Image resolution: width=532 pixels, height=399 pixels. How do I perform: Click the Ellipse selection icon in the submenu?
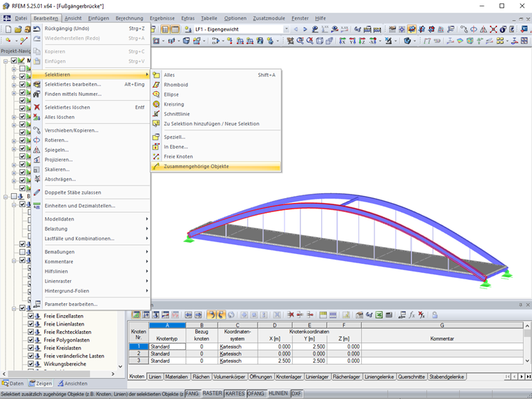tap(156, 94)
